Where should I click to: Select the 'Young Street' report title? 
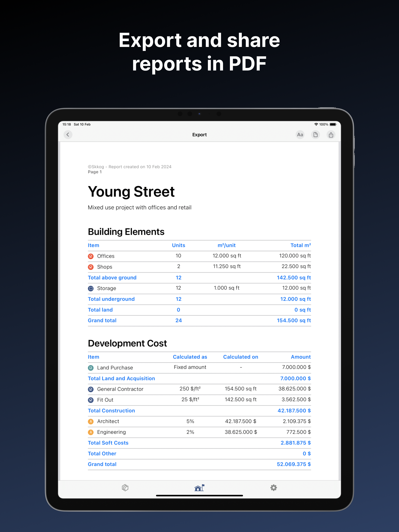pos(131,192)
